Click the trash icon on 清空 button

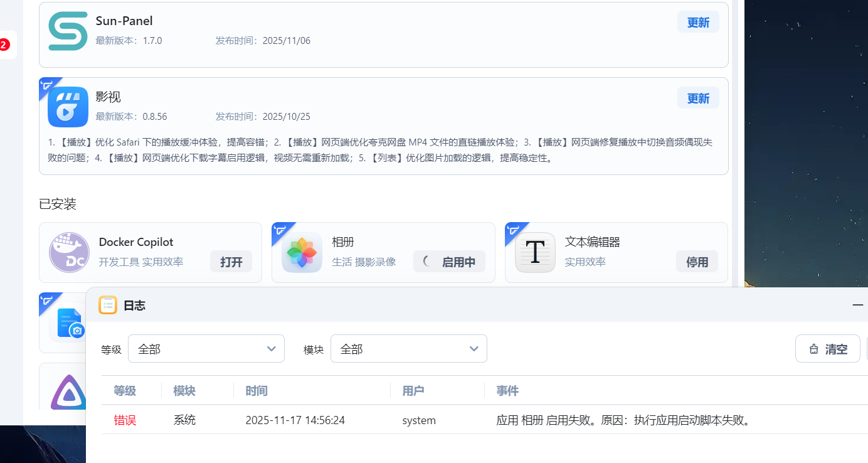tap(814, 349)
